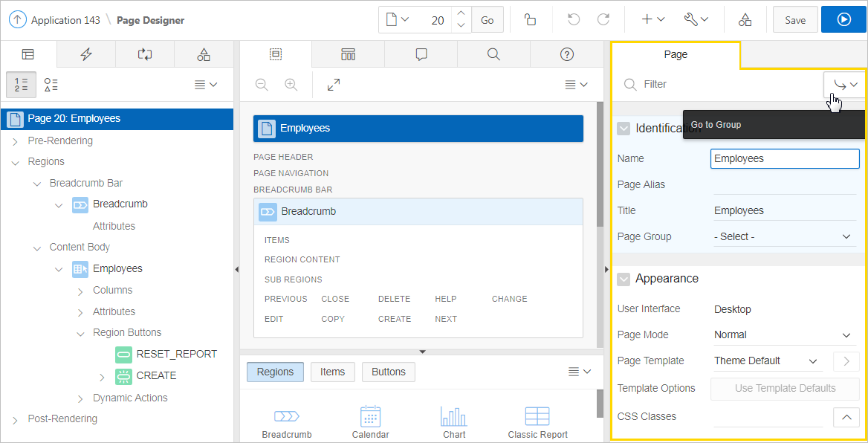The height and width of the screenshot is (443, 868).
Task: Toggle the Group by Component Type view
Action: click(51, 85)
